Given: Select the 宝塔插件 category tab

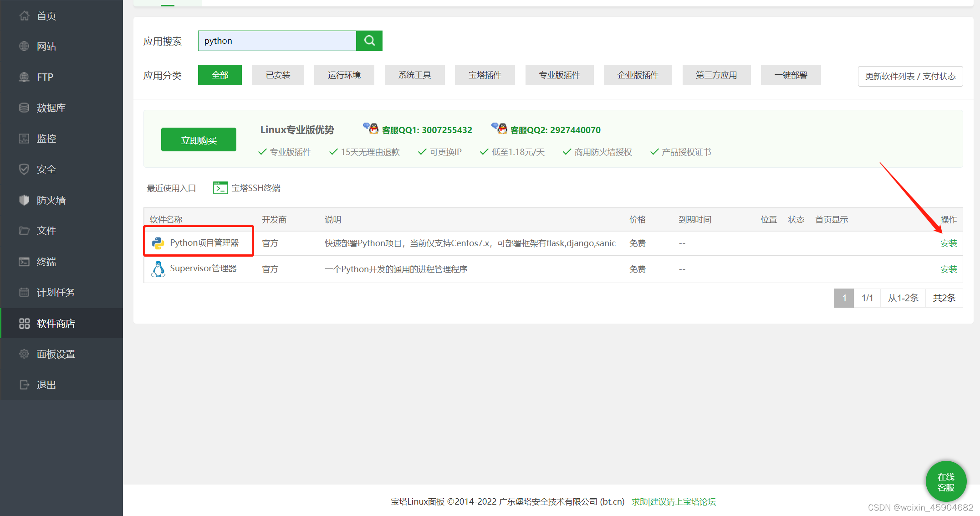Looking at the screenshot, I should tap(485, 75).
